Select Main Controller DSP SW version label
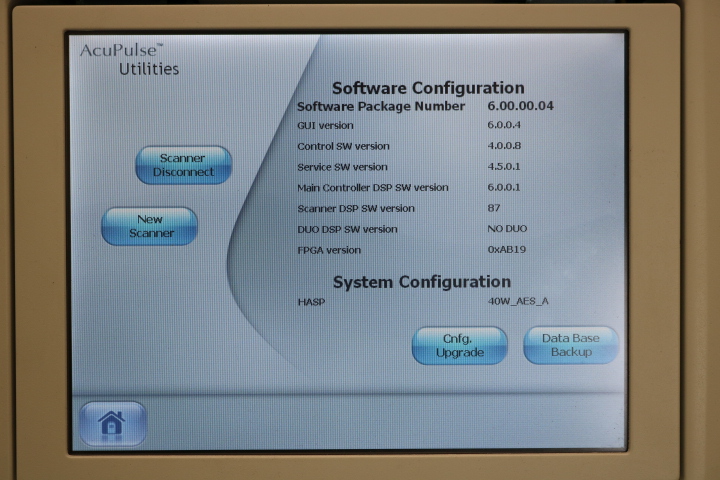The width and height of the screenshot is (720, 480). (x=372, y=187)
